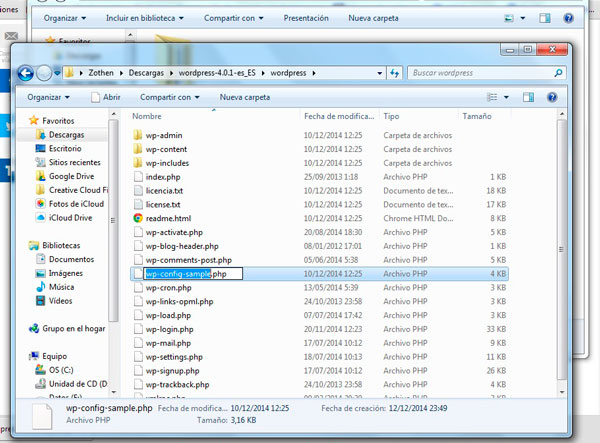The width and height of the screenshot is (600, 443).
Task: Open Compartir con menu in front window
Action: pyautogui.click(x=170, y=97)
